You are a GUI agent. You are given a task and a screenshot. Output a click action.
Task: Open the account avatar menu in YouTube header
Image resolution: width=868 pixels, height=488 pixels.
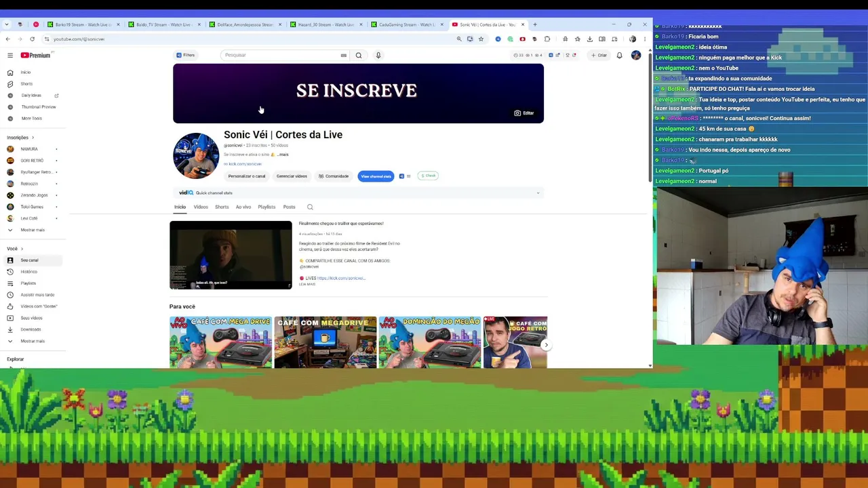(x=635, y=55)
